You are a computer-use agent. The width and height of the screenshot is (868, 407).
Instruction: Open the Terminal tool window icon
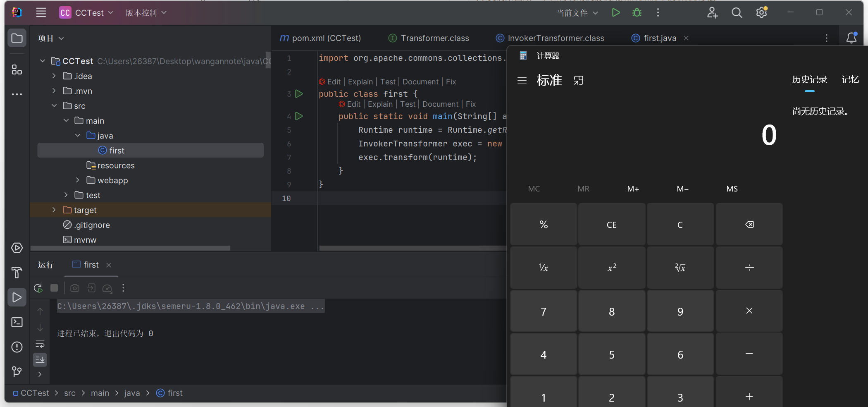17,322
